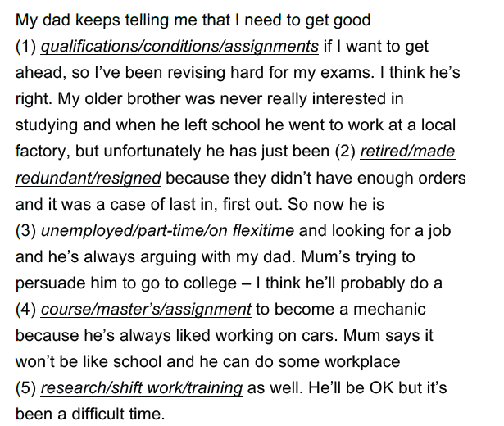Click the word 'workplace' in the passage
504x426 pixels.
(362, 362)
